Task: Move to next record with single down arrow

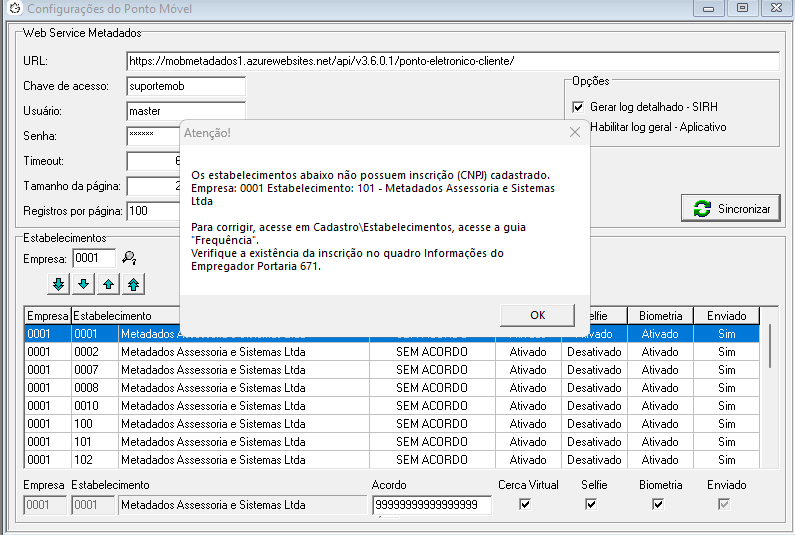Action: point(83,285)
